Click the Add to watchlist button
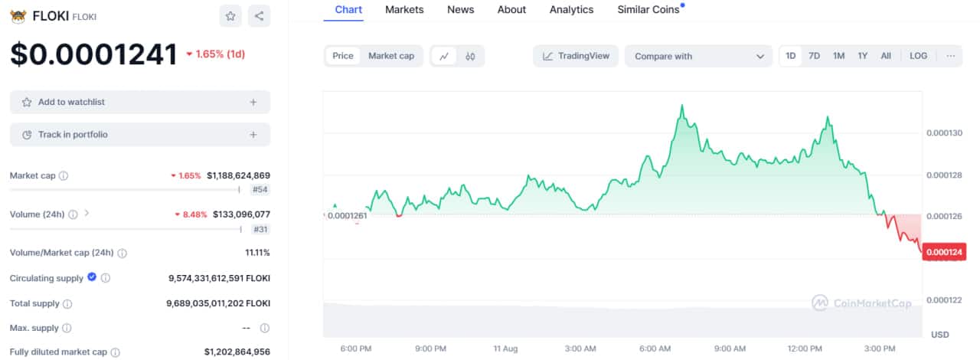Viewport: 980px width, 360px height. tap(140, 102)
